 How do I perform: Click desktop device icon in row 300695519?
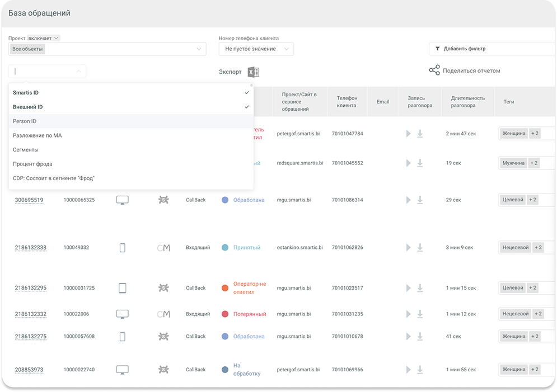pos(122,200)
